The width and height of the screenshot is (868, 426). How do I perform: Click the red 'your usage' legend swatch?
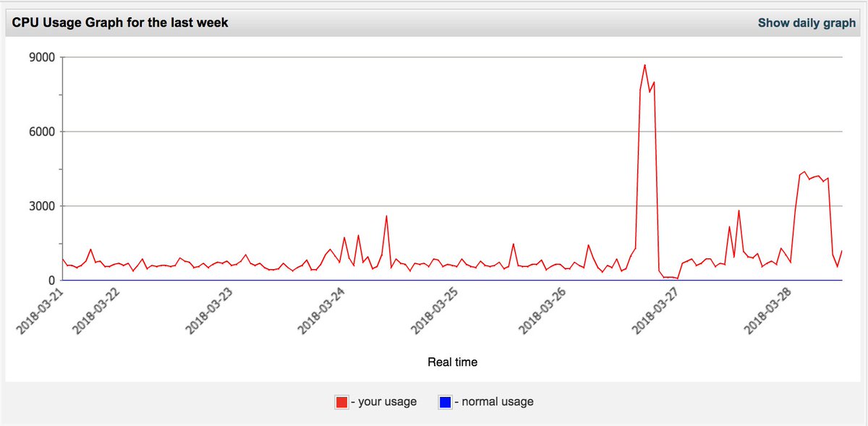[342, 401]
